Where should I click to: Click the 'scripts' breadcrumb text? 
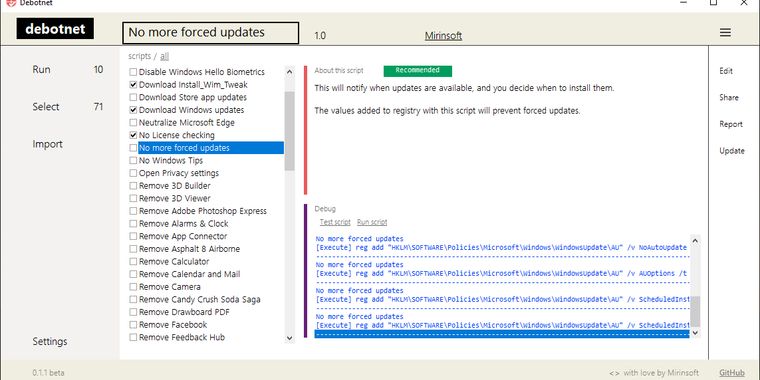pos(140,56)
